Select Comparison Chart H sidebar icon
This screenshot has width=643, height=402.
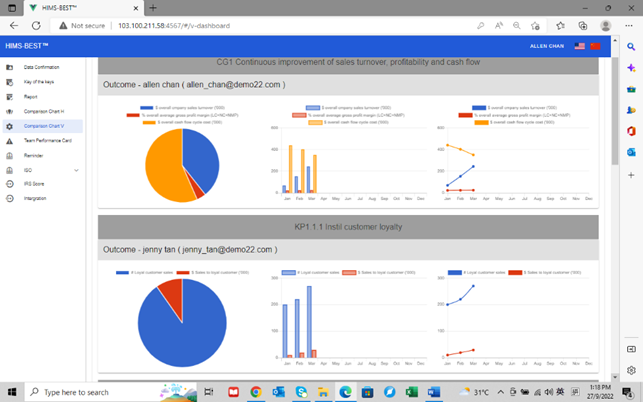tap(9, 112)
